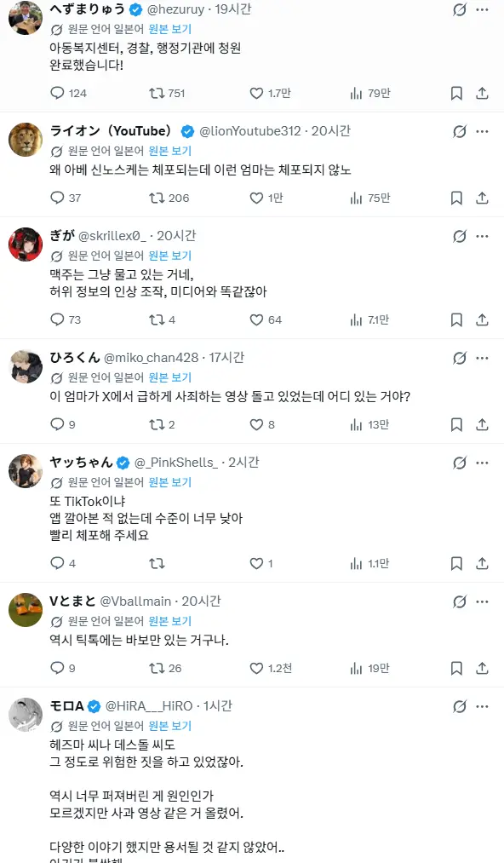View analytics for Vballmain post 19만
The image size is (504, 863).
357,668
